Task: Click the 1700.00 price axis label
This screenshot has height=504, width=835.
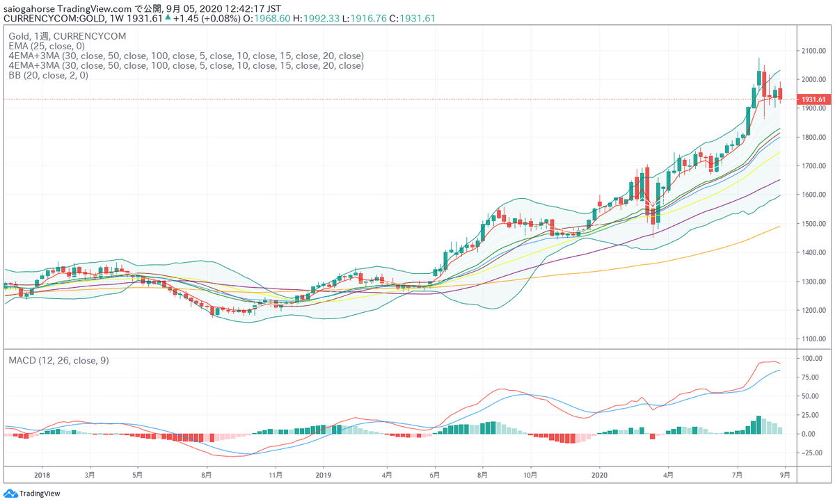Action: [813, 167]
